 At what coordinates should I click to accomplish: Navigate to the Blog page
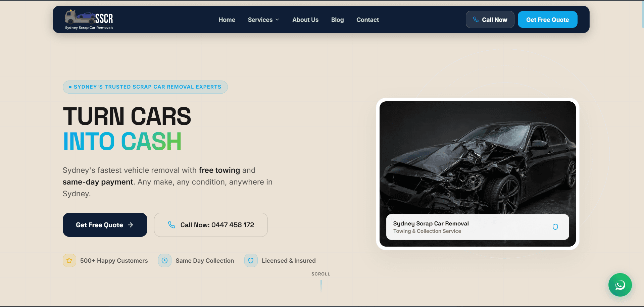point(337,20)
